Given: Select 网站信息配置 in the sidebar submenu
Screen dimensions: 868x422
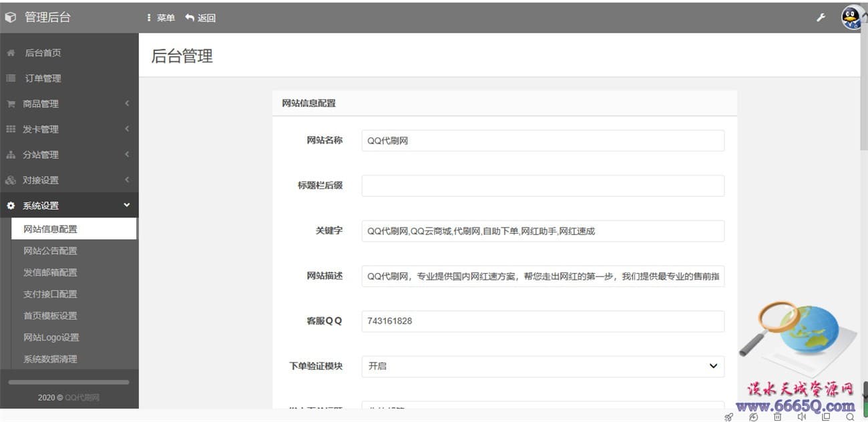Looking at the screenshot, I should (73, 229).
